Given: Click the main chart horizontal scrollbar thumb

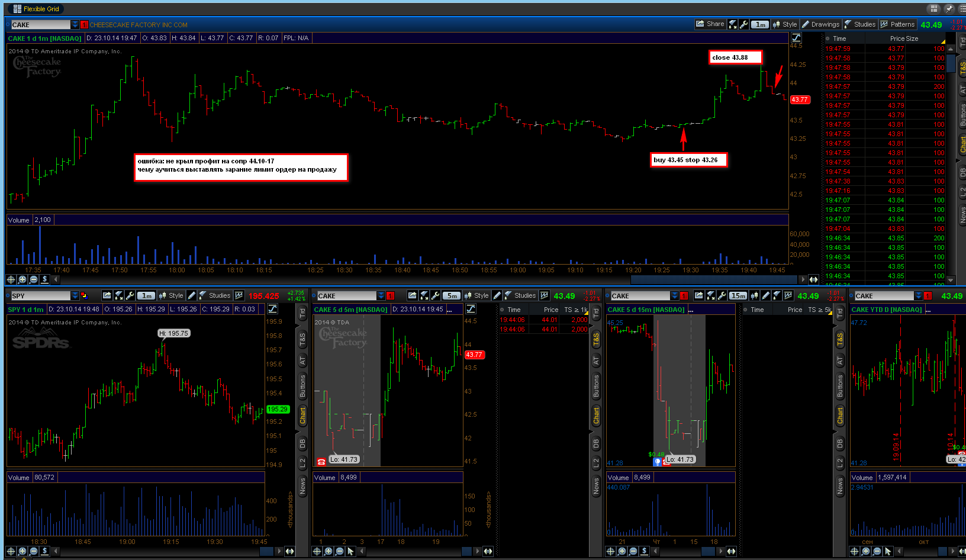Looking at the screenshot, I should click(714, 279).
